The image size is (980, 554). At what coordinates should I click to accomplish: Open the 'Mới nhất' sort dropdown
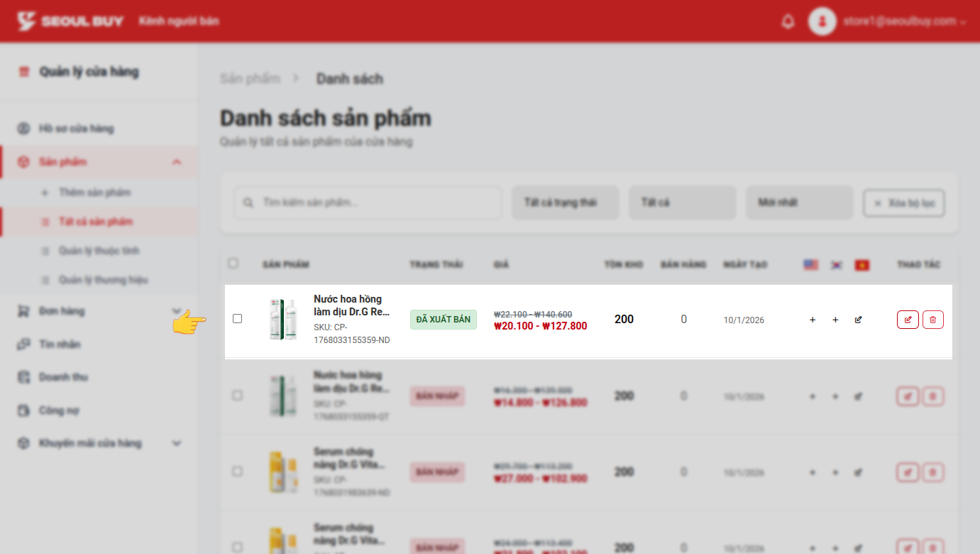click(x=798, y=202)
